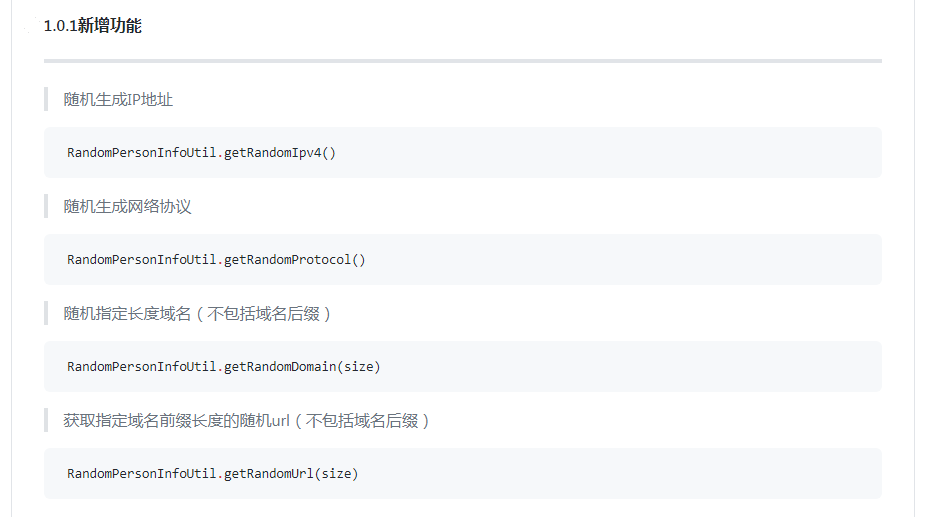Click RandomPersonInfoUtil in the Domain code line
The height and width of the screenshot is (517, 949).
tap(141, 367)
